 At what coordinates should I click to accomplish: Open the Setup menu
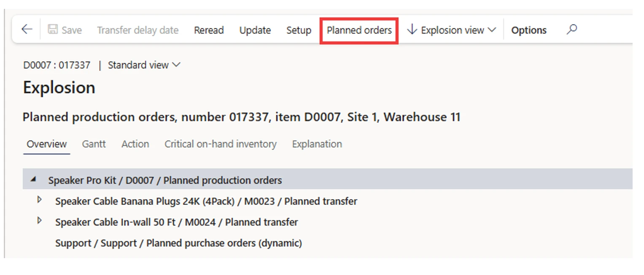tap(299, 30)
